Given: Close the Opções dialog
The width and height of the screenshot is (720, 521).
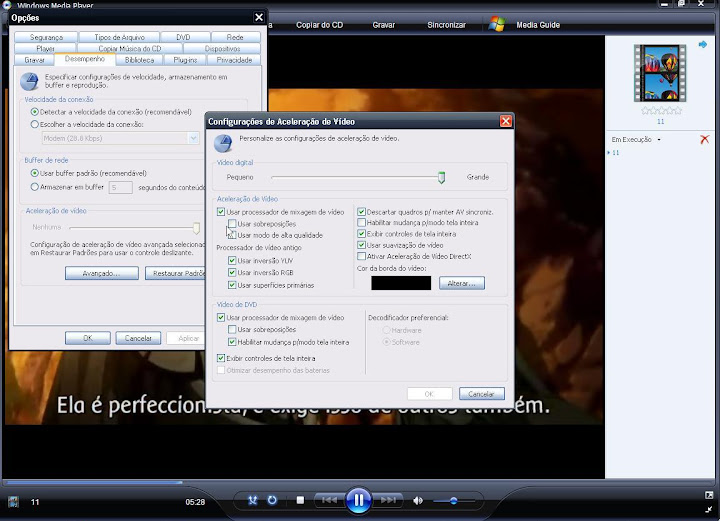Looking at the screenshot, I should [x=259, y=17].
